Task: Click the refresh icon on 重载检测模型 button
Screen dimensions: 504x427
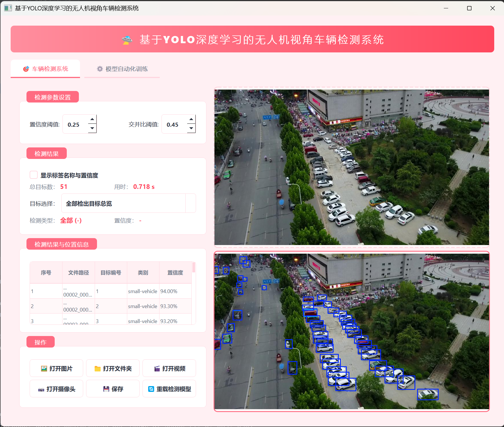Action: coord(151,389)
